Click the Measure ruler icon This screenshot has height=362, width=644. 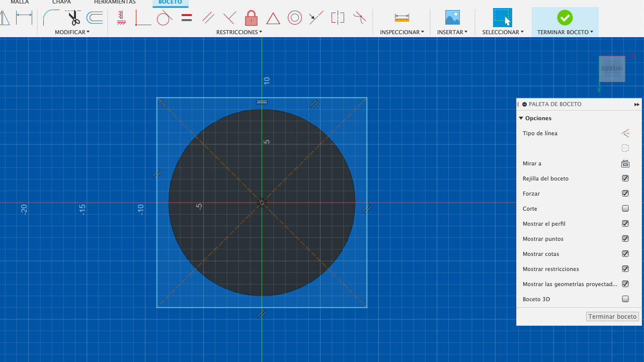tap(401, 18)
